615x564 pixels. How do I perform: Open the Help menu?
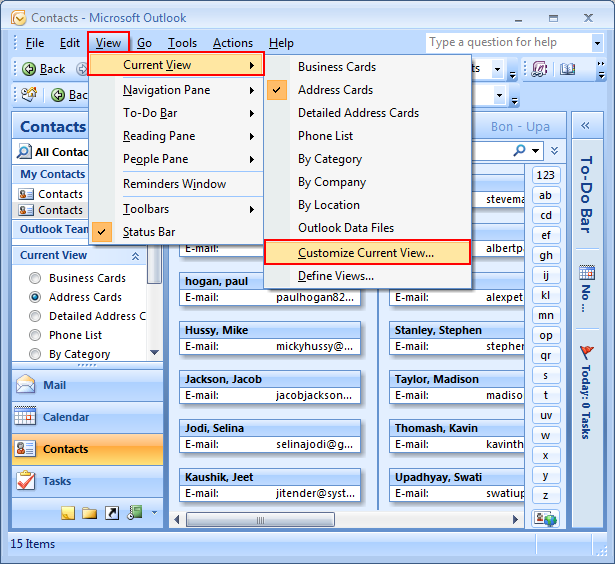(x=281, y=43)
